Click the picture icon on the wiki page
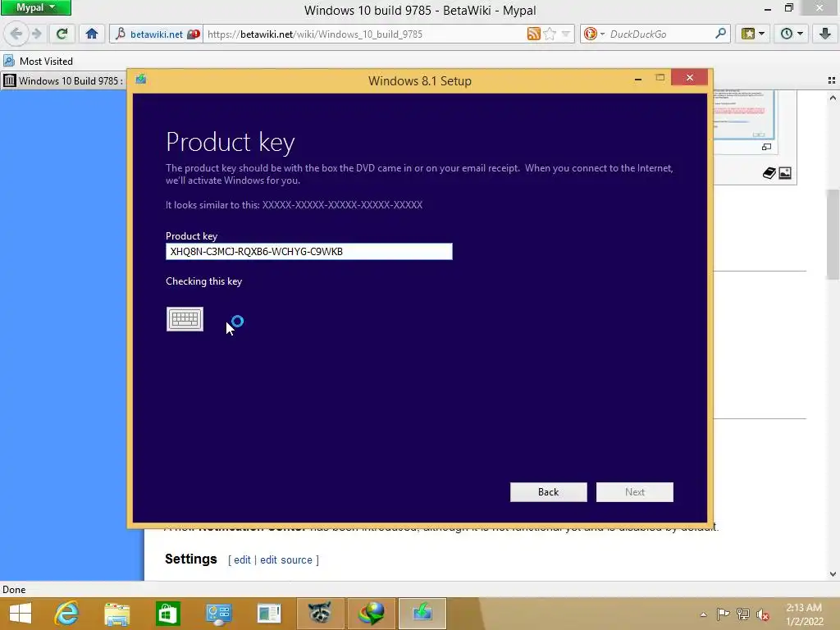Image resolution: width=840 pixels, height=630 pixels. pyautogui.click(x=785, y=173)
